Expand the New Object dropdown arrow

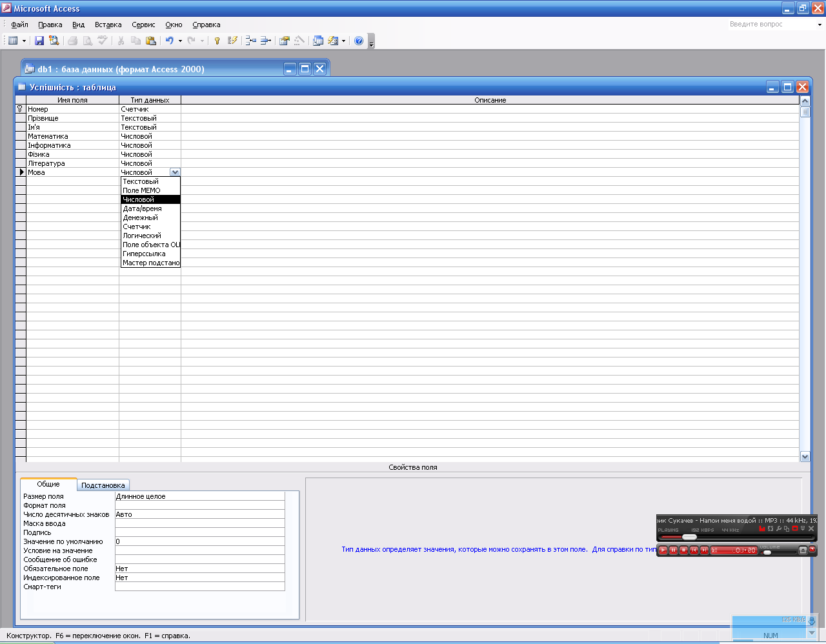point(343,41)
